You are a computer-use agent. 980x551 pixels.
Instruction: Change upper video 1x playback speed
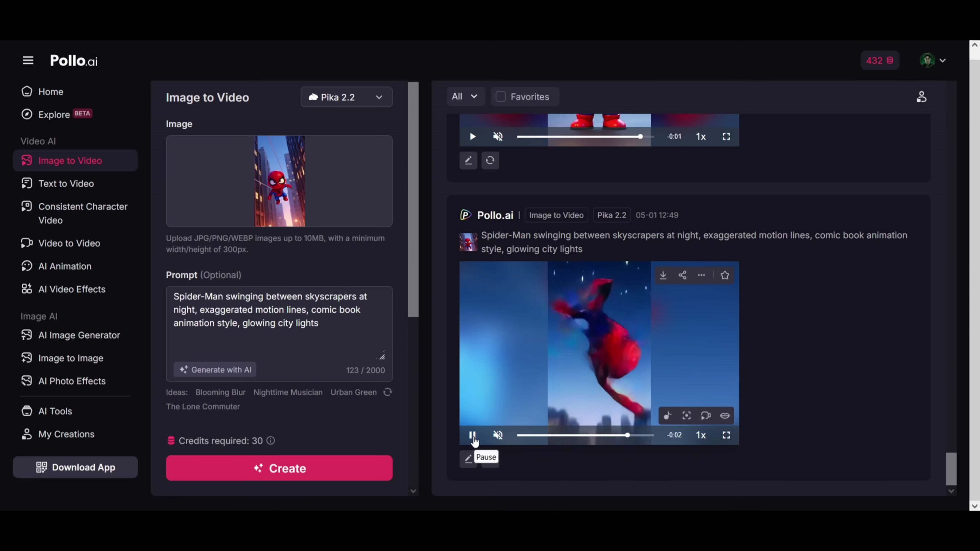click(701, 137)
